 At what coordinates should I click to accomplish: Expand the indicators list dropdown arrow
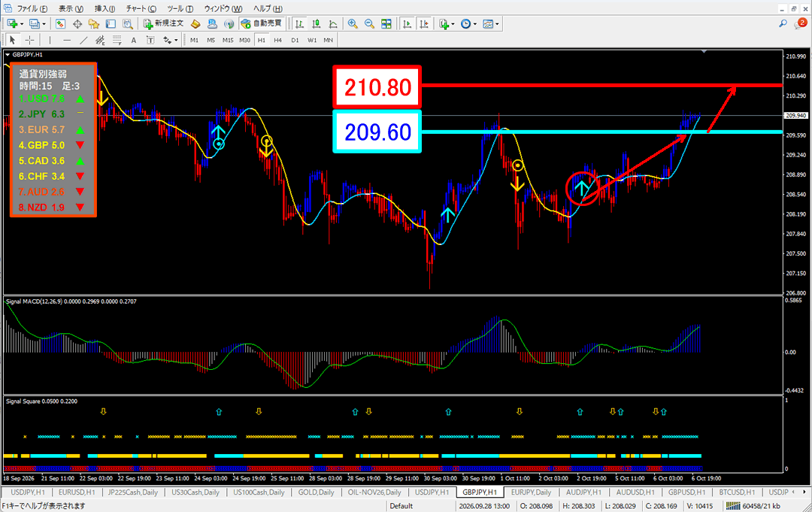[453, 24]
